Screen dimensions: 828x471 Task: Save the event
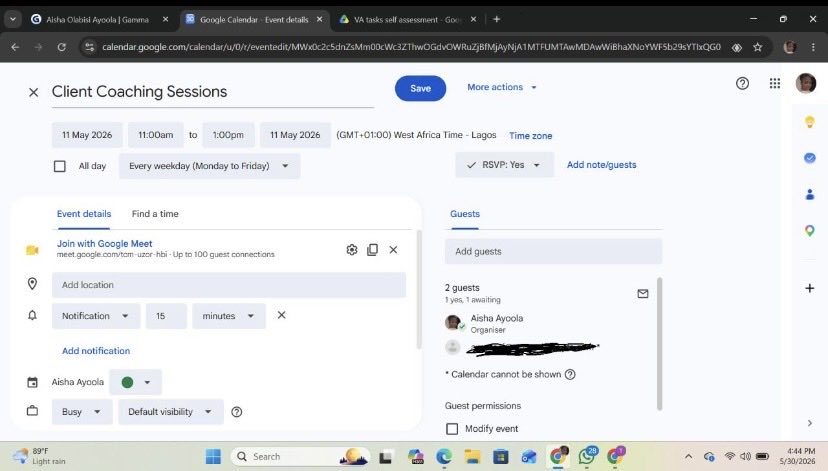[420, 88]
